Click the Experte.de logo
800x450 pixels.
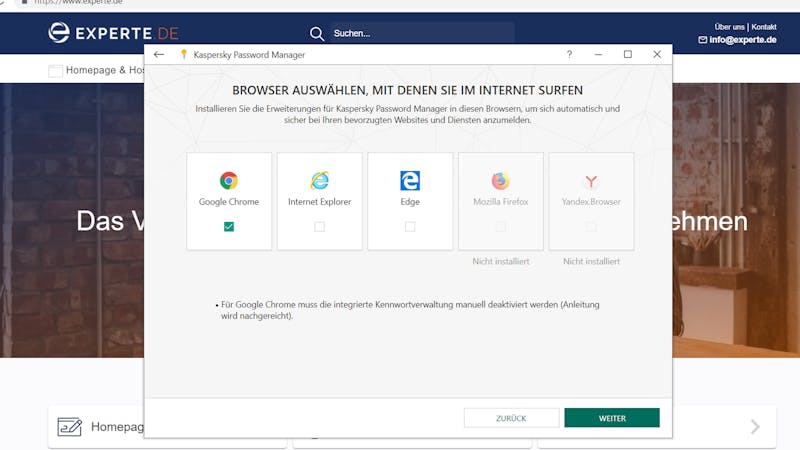point(113,33)
